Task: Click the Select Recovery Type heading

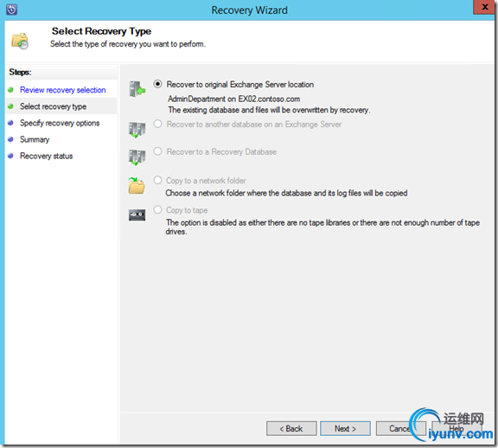Action: [x=101, y=31]
